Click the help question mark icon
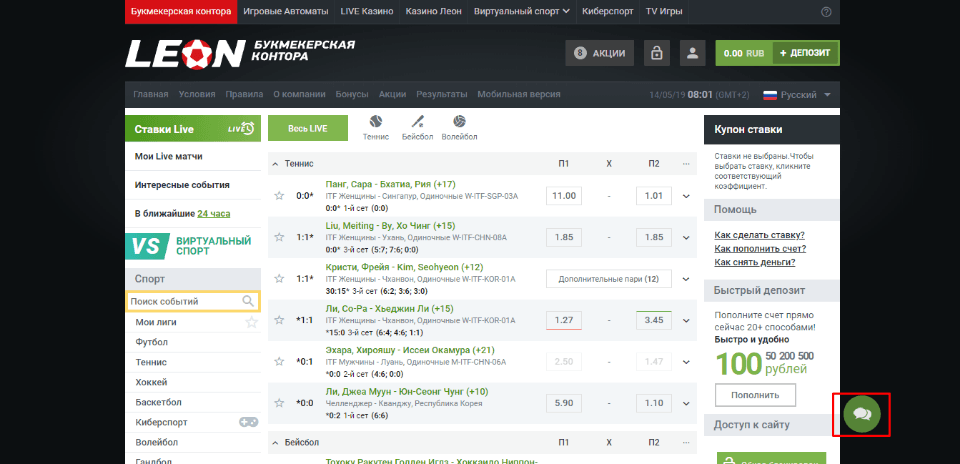This screenshot has height=464, width=960. pyautogui.click(x=826, y=12)
